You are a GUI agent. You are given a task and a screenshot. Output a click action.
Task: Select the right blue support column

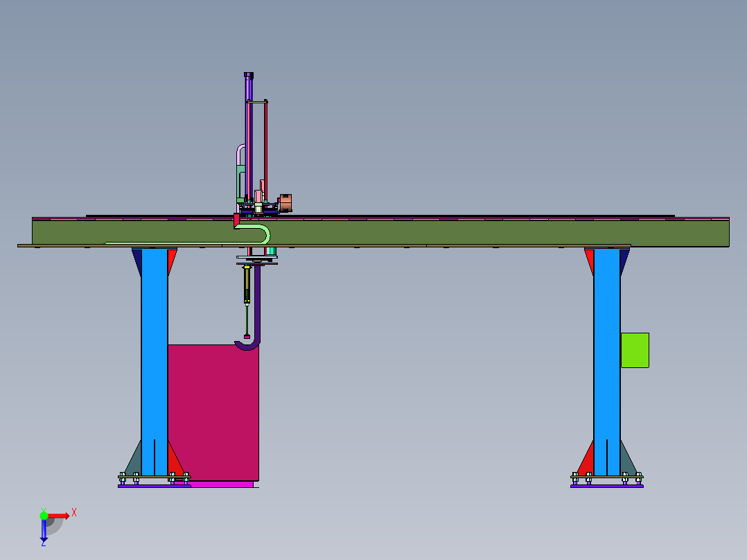point(607,362)
